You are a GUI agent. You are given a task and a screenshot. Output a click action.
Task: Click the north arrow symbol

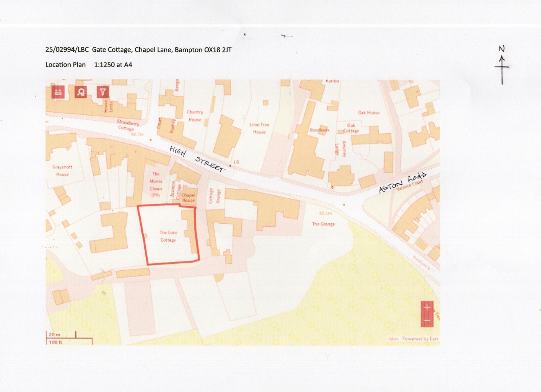pos(502,65)
